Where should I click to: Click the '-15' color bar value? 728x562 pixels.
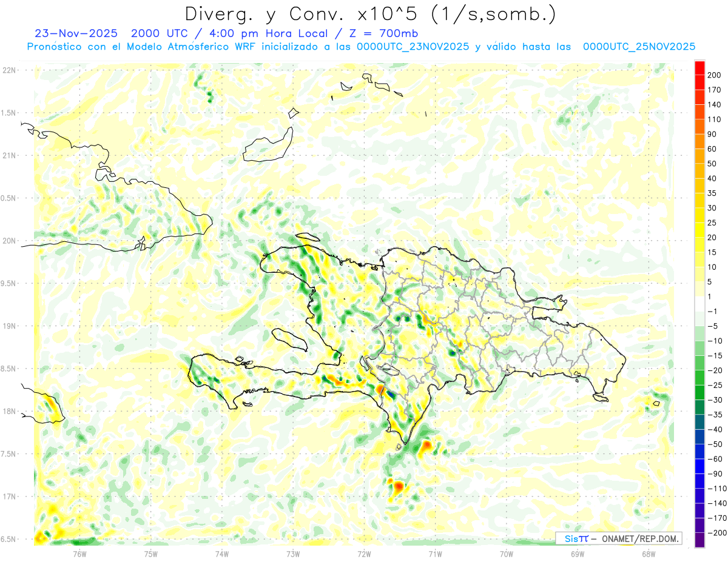coord(716,356)
